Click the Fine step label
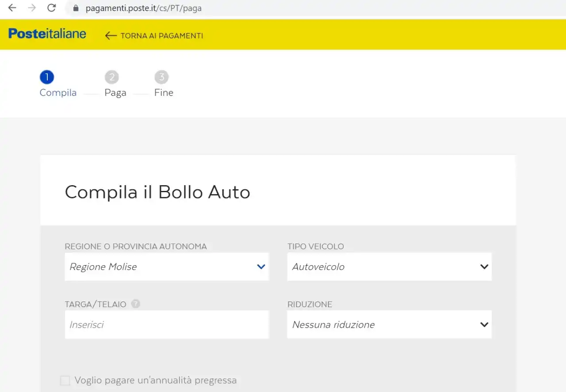 pyautogui.click(x=164, y=93)
